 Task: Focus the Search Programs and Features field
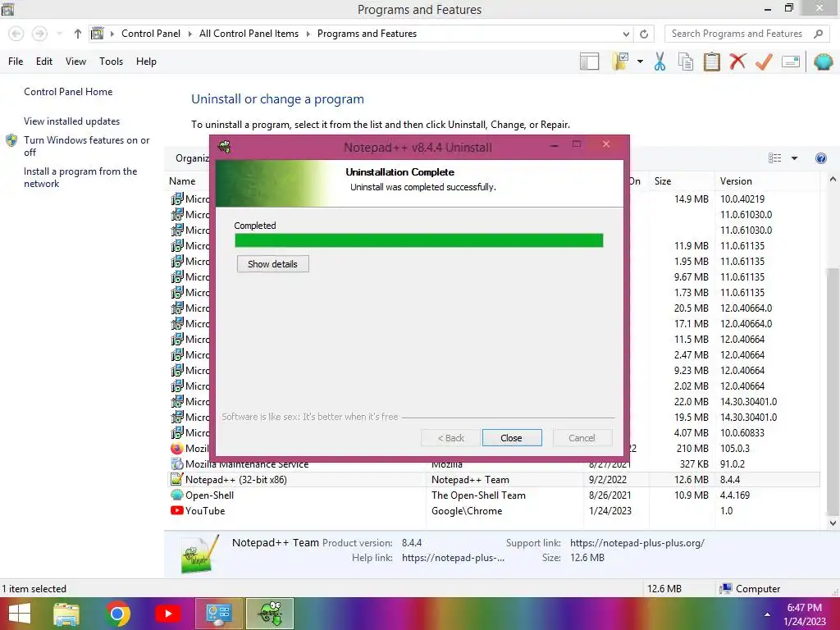pos(739,34)
